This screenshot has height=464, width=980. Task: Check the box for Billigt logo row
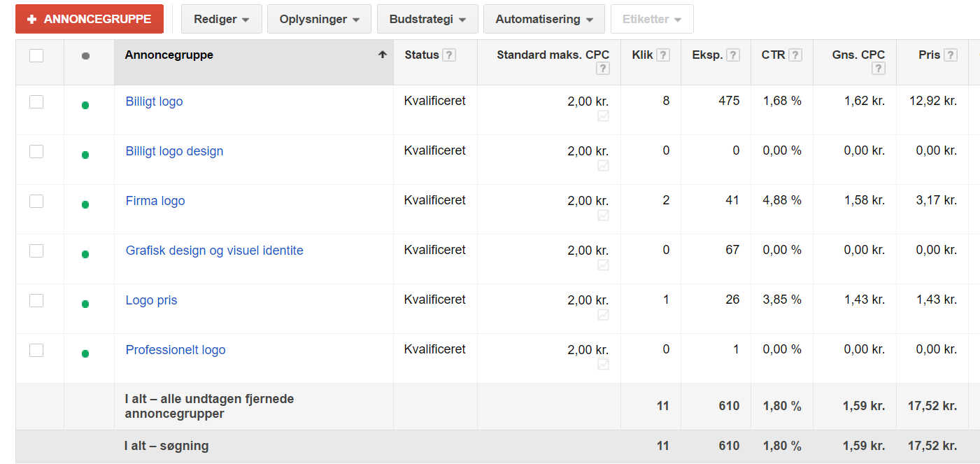click(x=36, y=102)
